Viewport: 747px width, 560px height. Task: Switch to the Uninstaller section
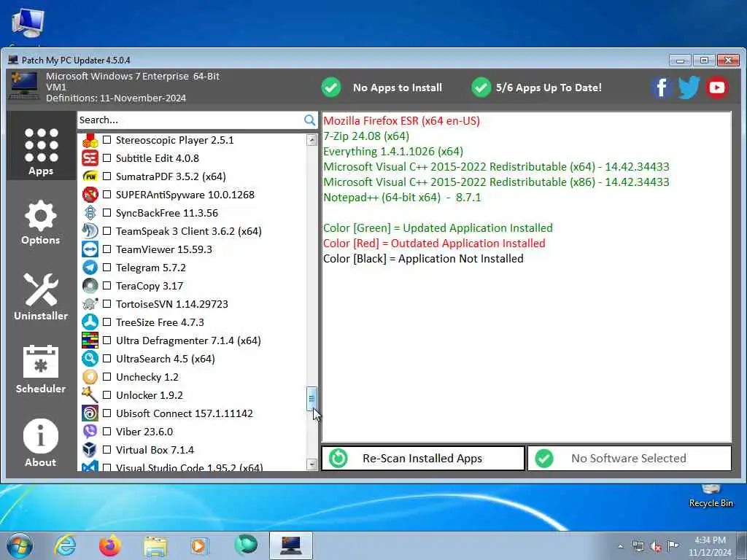[41, 297]
